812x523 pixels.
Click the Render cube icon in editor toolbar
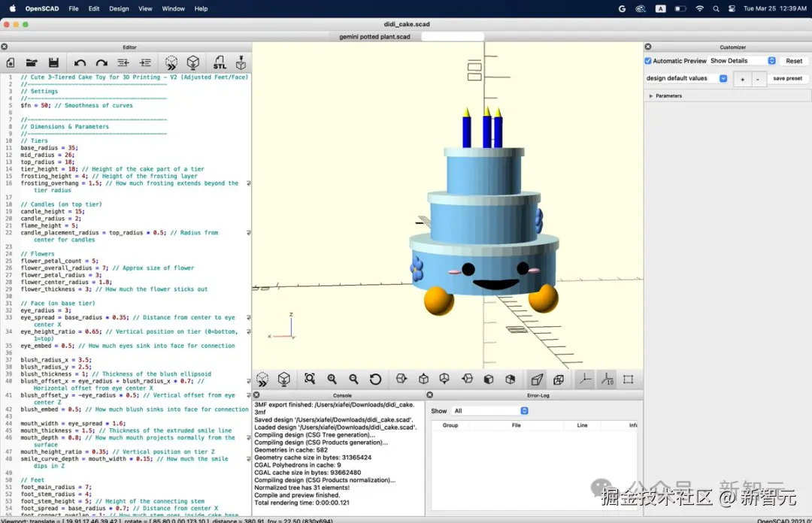coord(193,62)
